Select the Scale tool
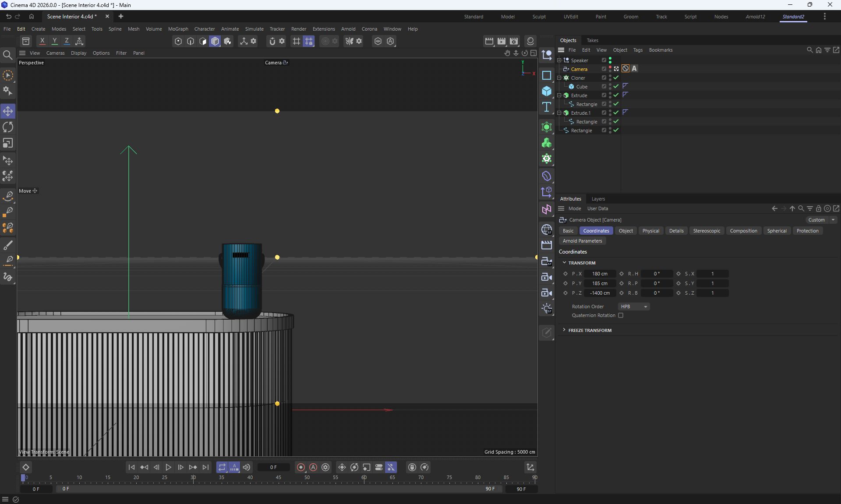The width and height of the screenshot is (841, 504). pos(8,143)
